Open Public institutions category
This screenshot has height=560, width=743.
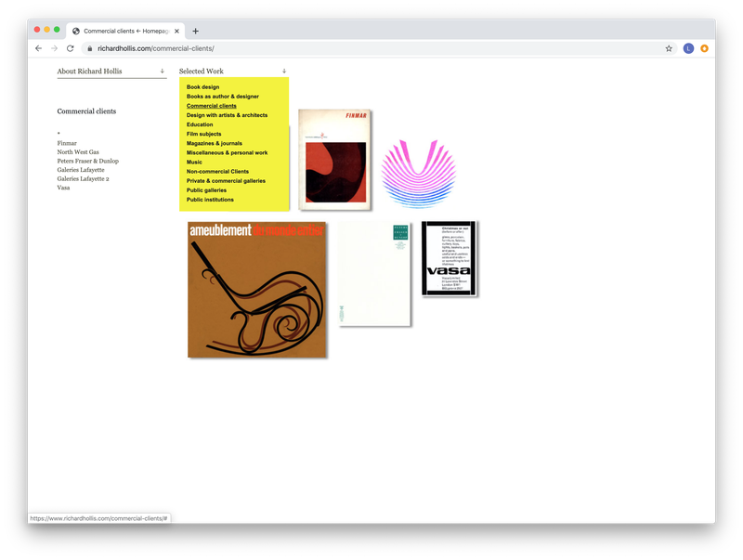pos(210,200)
